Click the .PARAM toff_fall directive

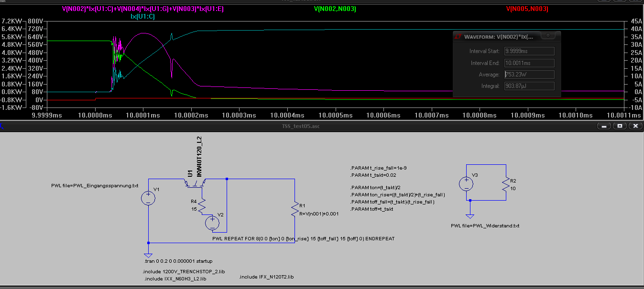click(392, 202)
